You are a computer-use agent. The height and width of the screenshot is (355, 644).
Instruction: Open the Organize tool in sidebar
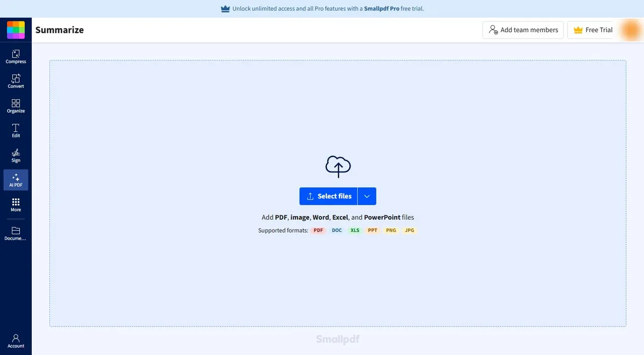coord(16,106)
